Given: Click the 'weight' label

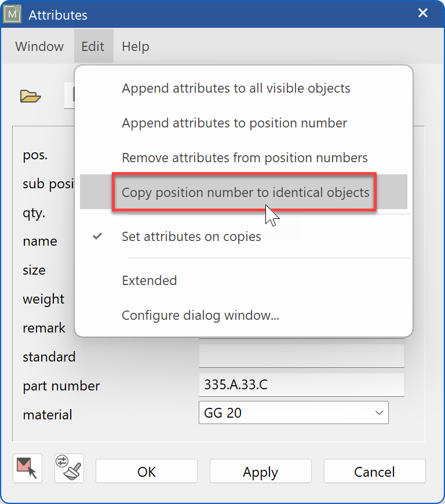Looking at the screenshot, I should [43, 300].
